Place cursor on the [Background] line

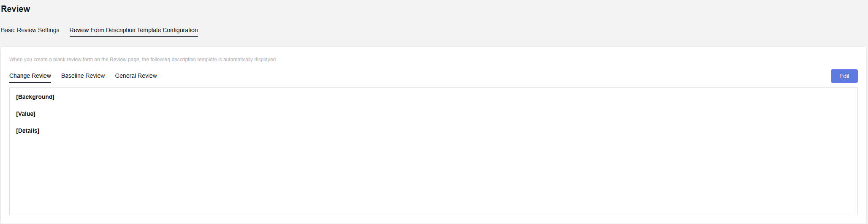[35, 97]
